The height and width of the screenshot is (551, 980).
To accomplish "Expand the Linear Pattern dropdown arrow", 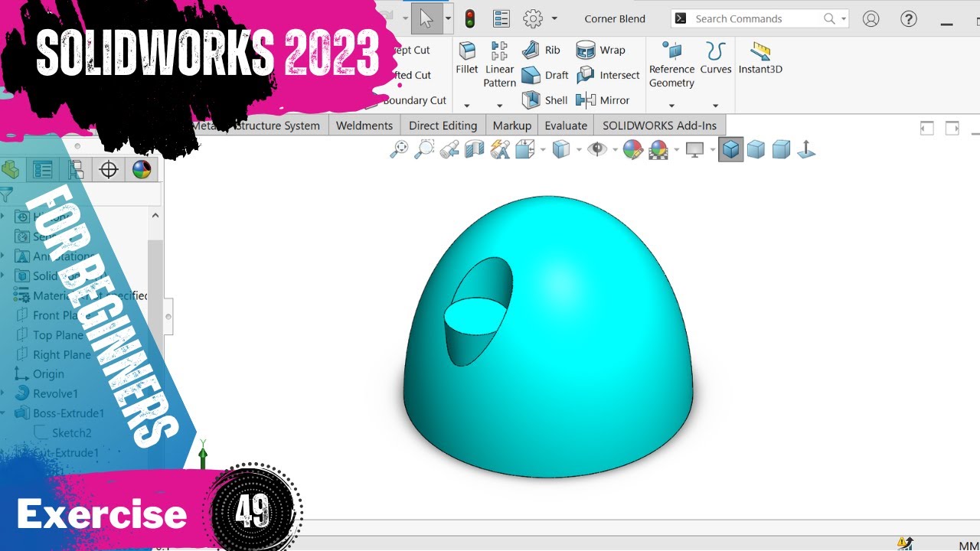I will click(x=500, y=106).
